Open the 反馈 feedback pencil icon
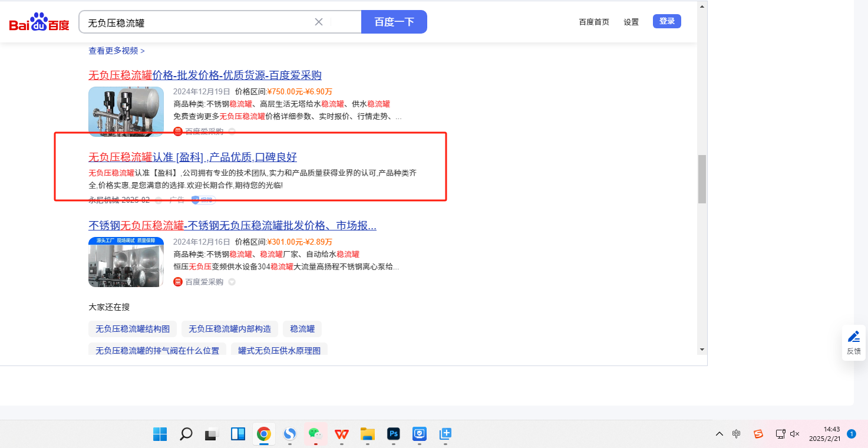868x448 pixels. click(853, 337)
